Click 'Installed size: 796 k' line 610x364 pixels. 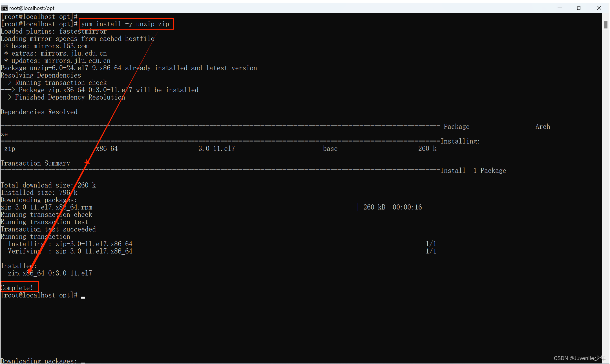pos(39,193)
